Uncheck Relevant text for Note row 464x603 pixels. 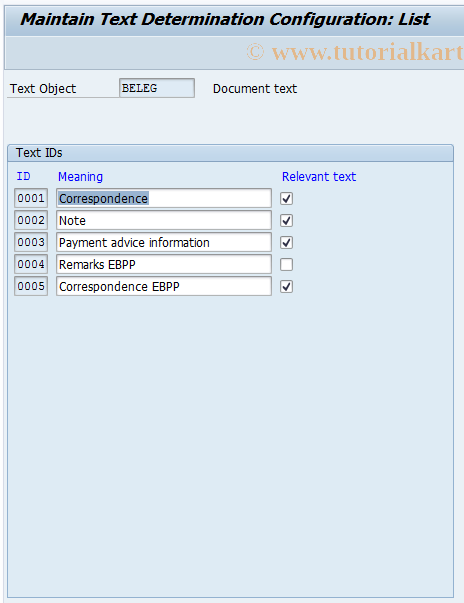tap(286, 220)
